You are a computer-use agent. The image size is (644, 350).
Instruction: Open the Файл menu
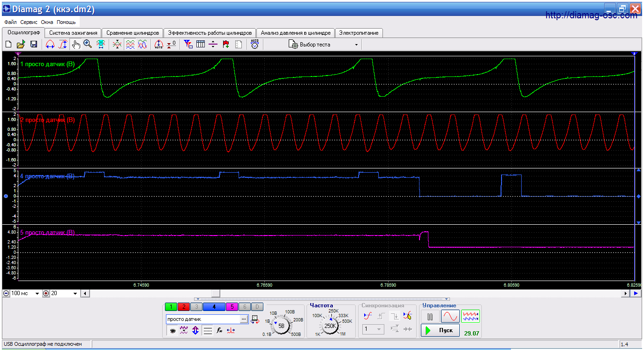tap(10, 22)
